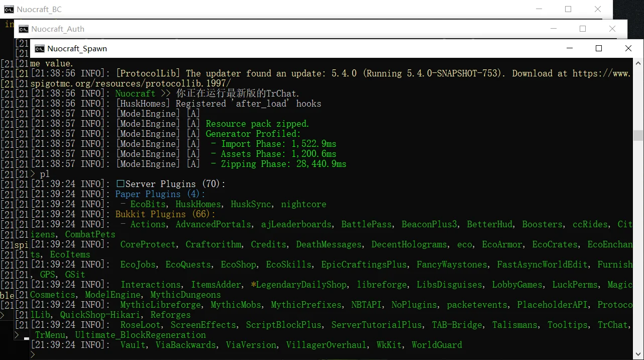The width and height of the screenshot is (644, 360).
Task: Maximize the Nuocraft_BC window
Action: coord(568,9)
